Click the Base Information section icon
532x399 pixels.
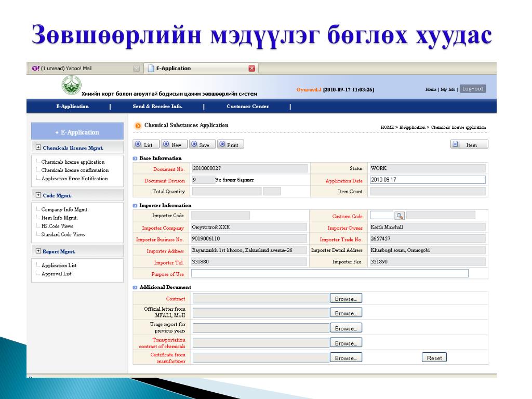[135, 158]
